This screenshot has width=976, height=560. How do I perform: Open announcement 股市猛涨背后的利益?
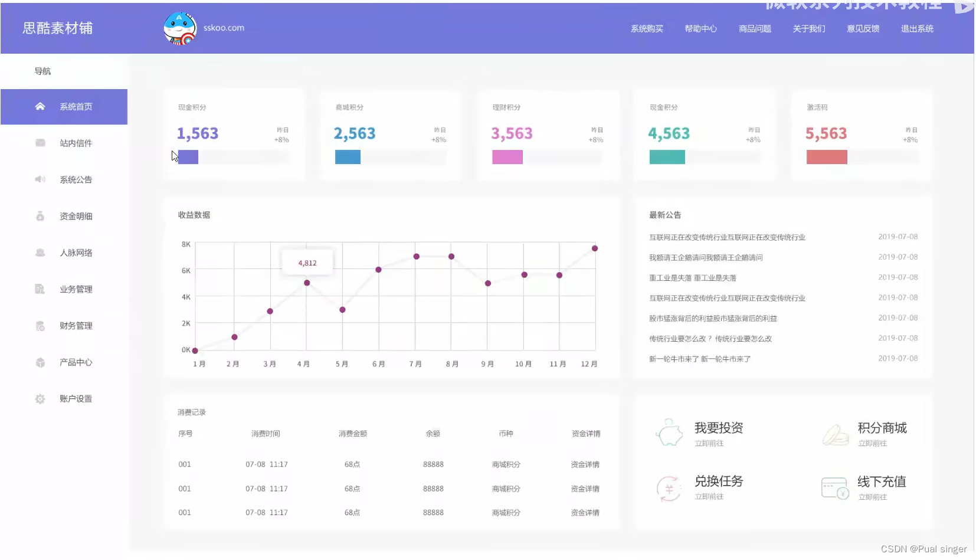pyautogui.click(x=713, y=319)
